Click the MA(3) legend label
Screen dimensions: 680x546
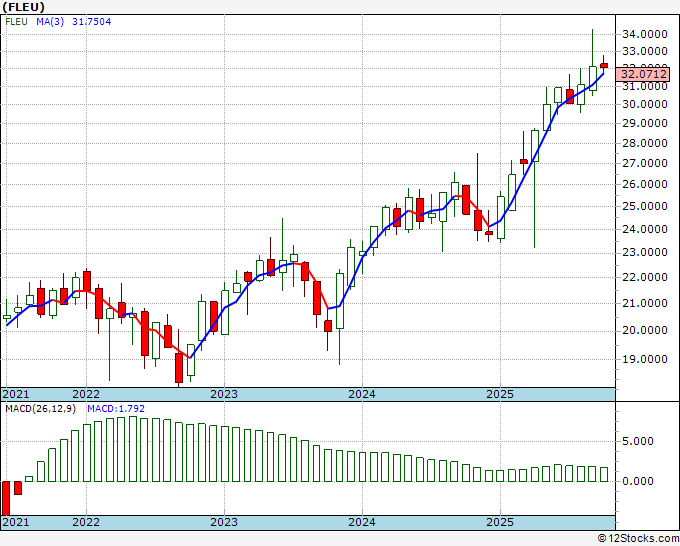50,22
